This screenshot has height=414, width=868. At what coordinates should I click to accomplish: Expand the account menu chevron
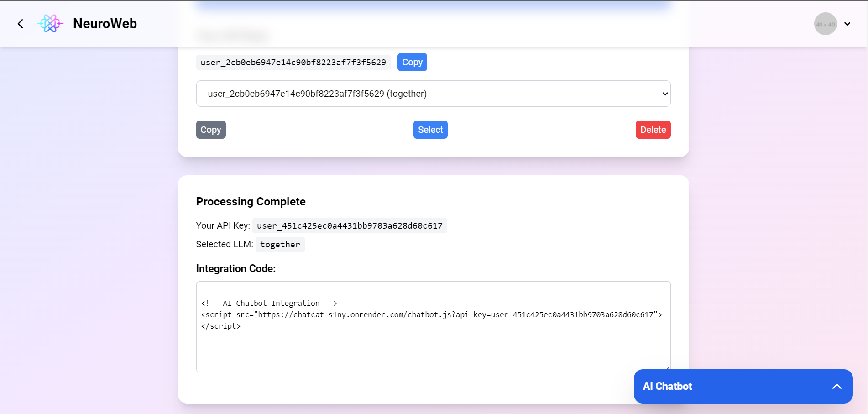(x=847, y=24)
